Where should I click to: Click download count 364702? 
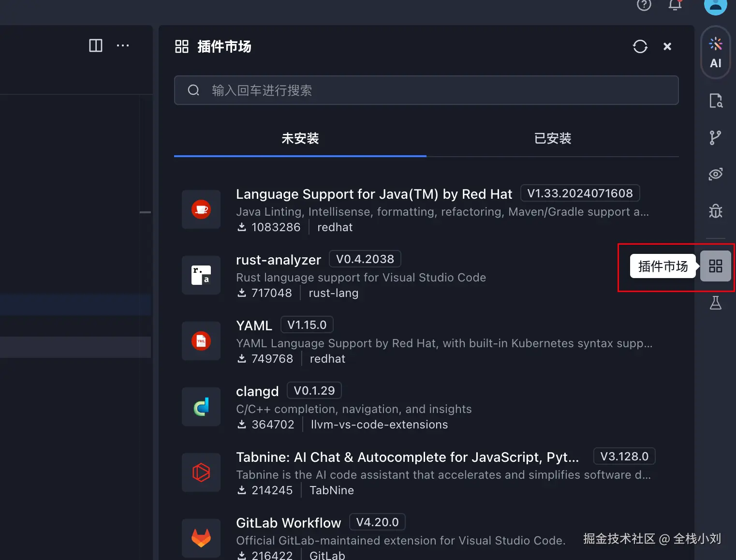pyautogui.click(x=273, y=425)
